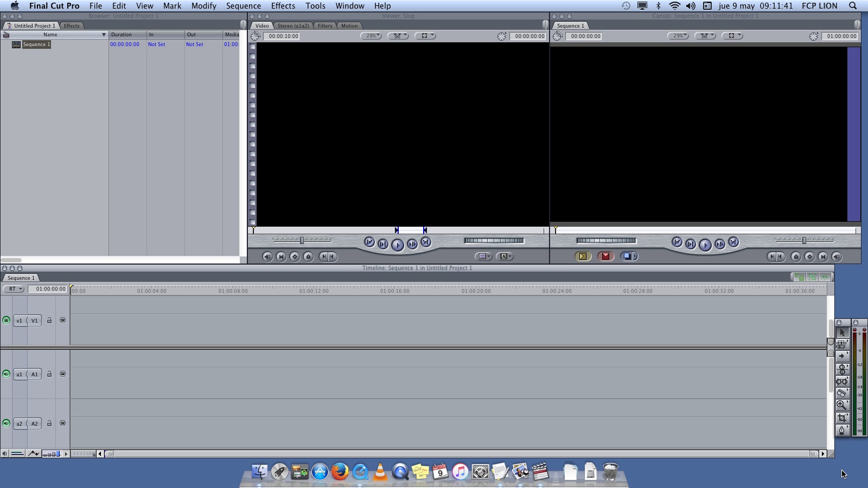The height and width of the screenshot is (488, 868).
Task: Open Viewer playhead sync popup
Action: tap(398, 36)
